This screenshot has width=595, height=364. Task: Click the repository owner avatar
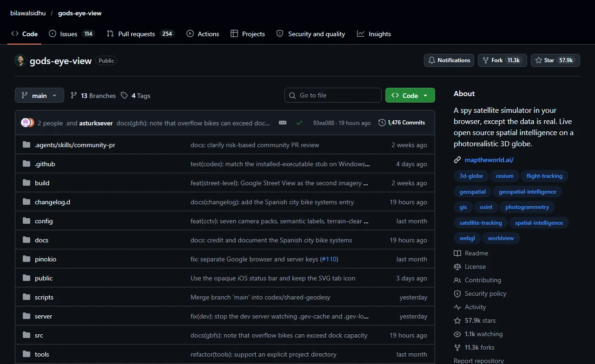pyautogui.click(x=20, y=60)
